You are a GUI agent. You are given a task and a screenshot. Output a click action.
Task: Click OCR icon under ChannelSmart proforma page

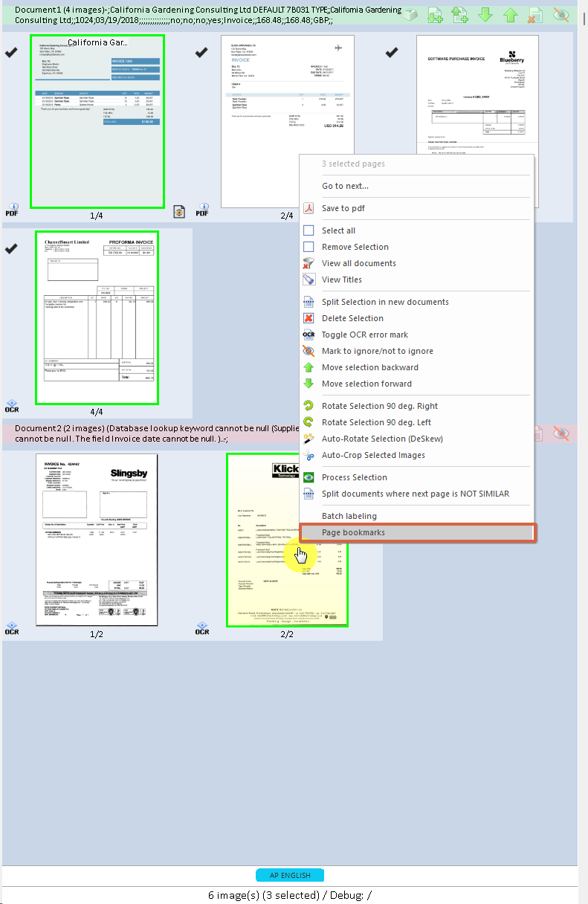12,406
